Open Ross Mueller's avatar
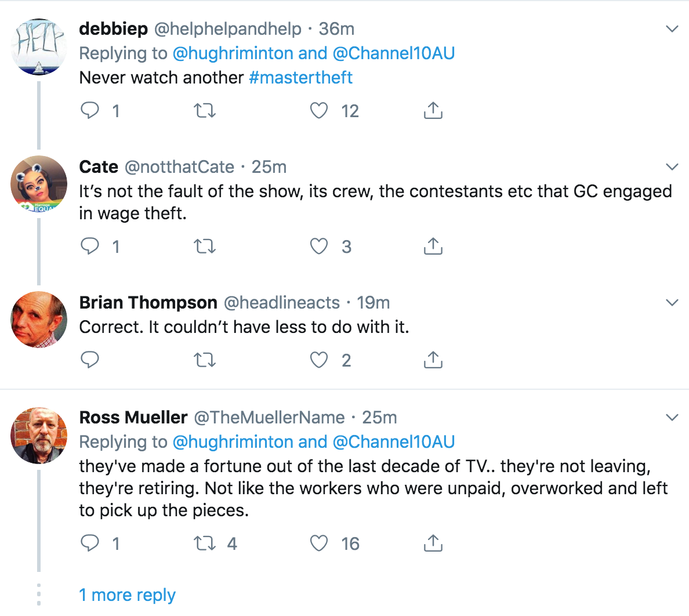The image size is (689, 616). point(39,435)
